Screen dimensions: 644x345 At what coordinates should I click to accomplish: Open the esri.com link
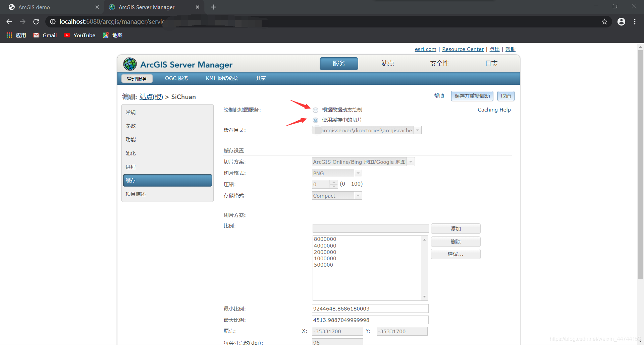coord(426,49)
